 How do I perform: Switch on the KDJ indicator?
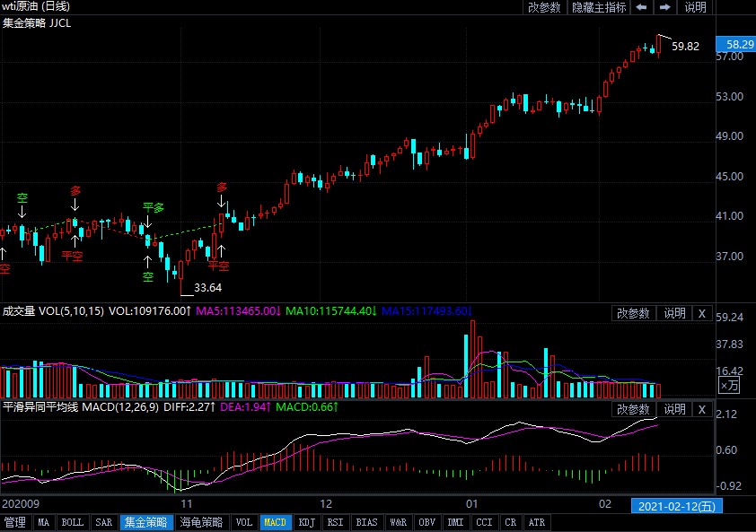[306, 522]
